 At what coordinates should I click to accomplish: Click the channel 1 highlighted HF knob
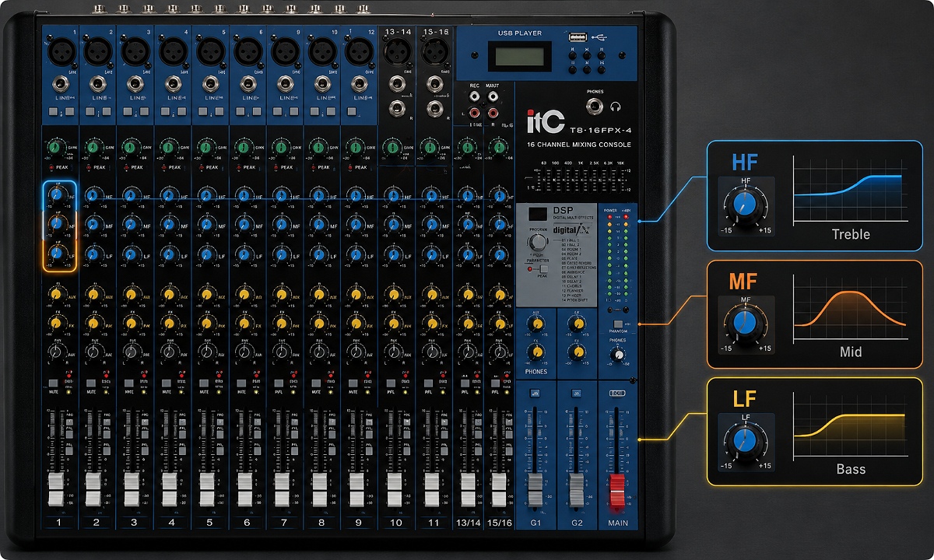[x=58, y=196]
